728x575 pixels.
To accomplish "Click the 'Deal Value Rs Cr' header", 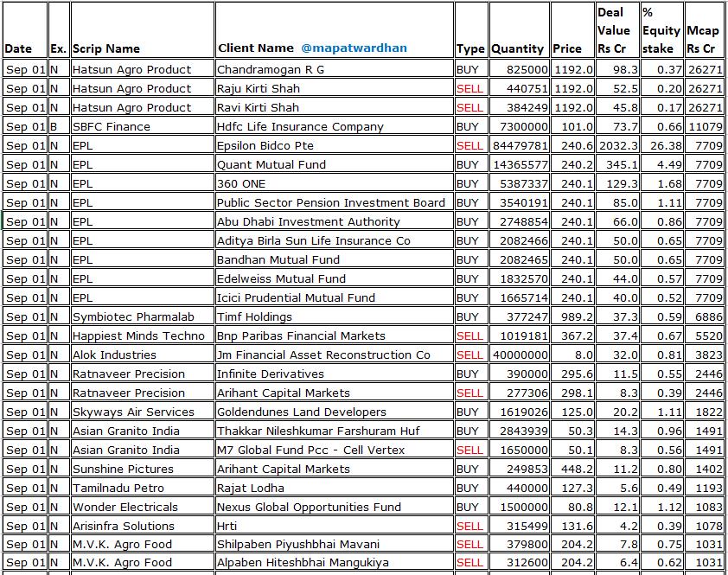I will 617,29.
